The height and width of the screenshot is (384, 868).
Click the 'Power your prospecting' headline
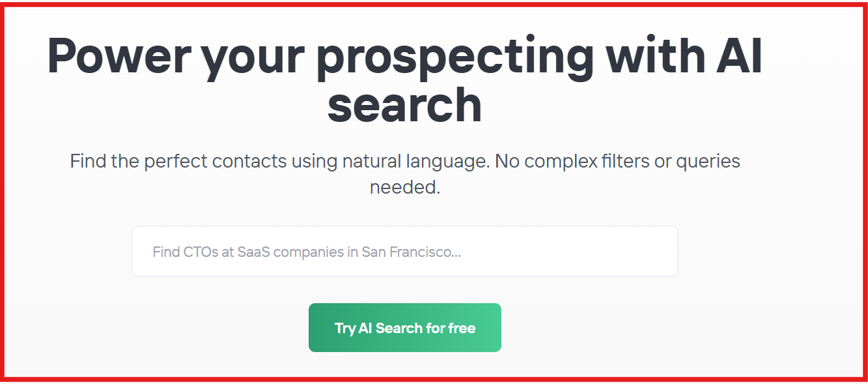point(405,78)
